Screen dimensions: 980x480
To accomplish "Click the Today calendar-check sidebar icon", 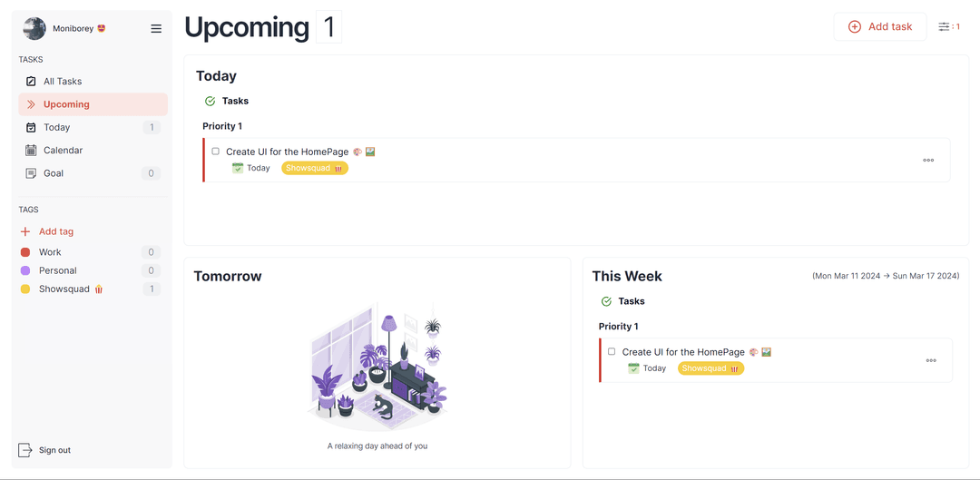I will pyautogui.click(x=31, y=128).
